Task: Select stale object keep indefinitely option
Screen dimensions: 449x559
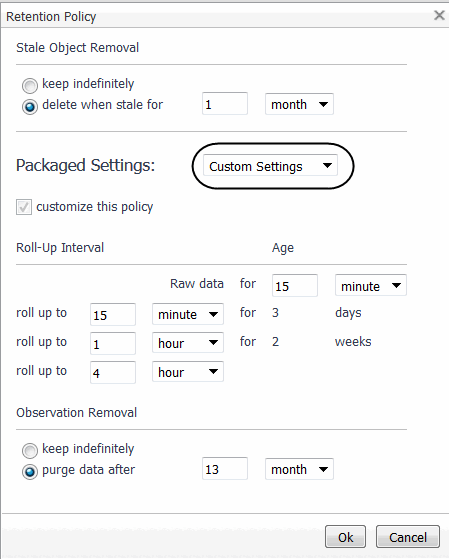Action: click(30, 86)
